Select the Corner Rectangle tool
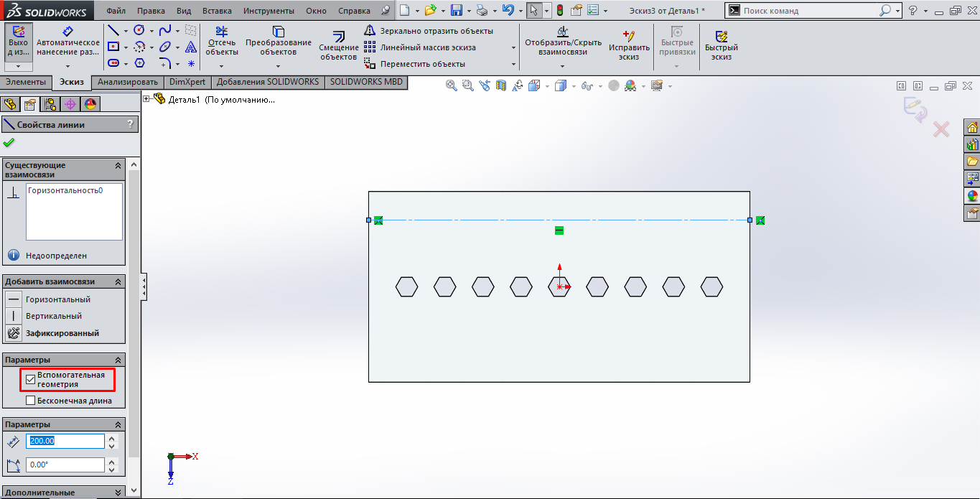980x499 pixels. [113, 47]
